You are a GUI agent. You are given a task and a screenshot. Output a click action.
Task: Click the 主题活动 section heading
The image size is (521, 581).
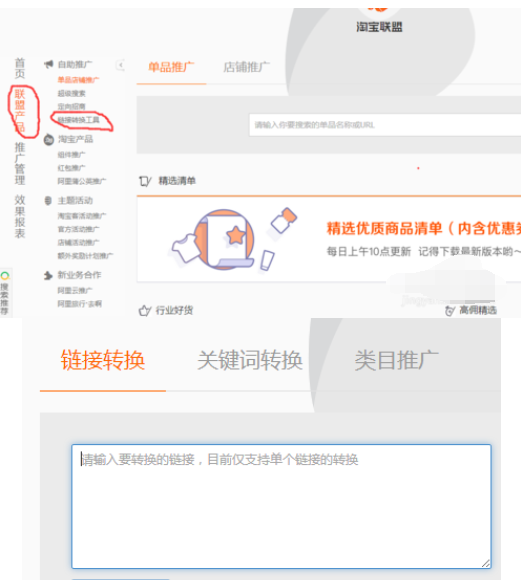[x=75, y=201]
